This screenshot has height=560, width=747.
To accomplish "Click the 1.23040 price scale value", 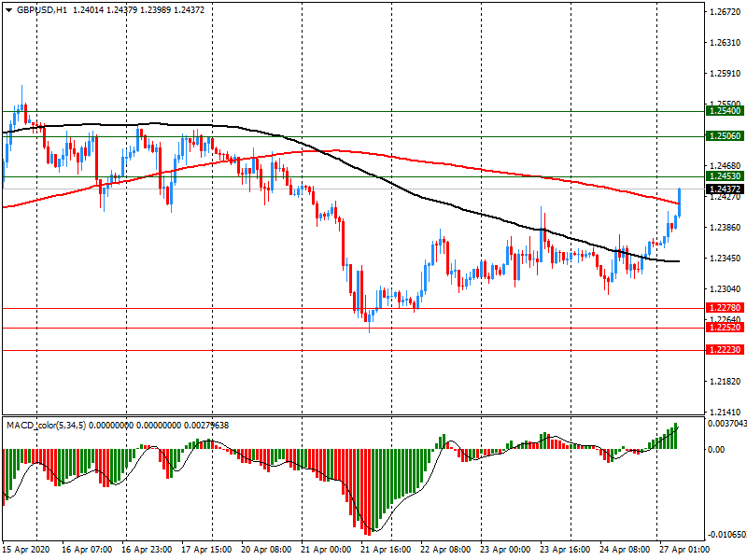I will [x=726, y=289].
